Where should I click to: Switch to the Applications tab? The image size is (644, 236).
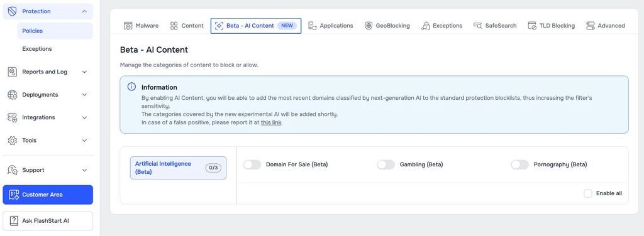coord(331,26)
